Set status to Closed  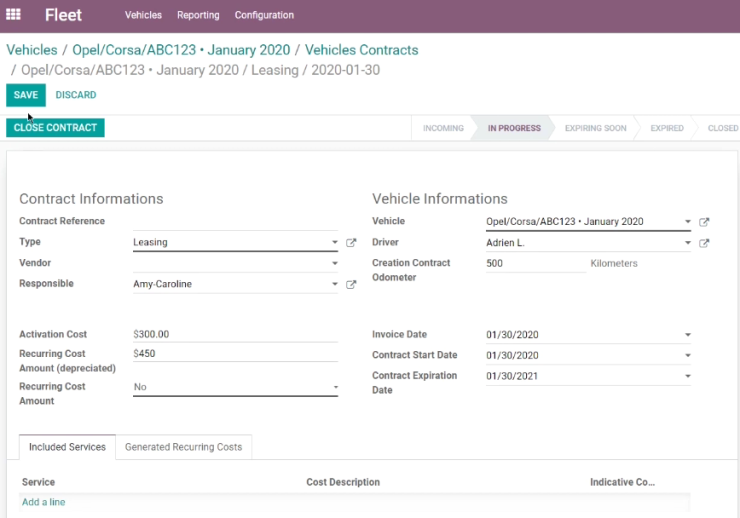723,128
